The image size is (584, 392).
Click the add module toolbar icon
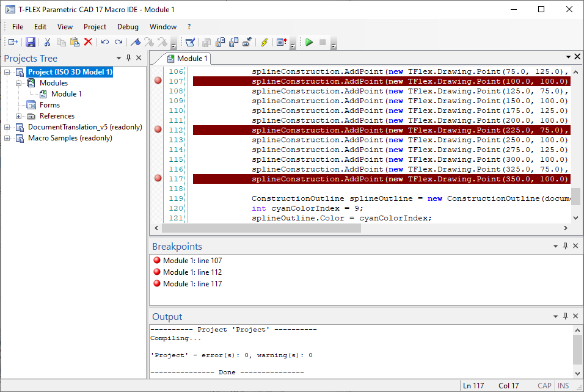220,42
